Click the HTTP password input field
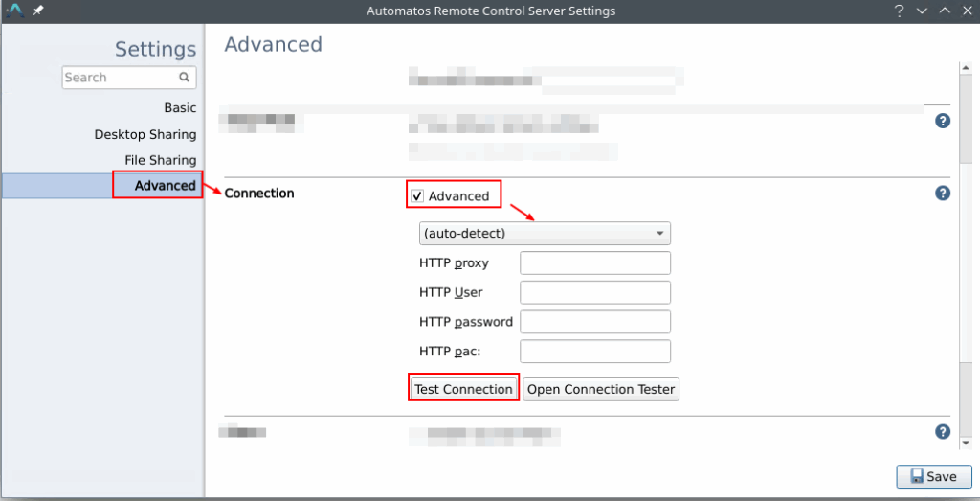The image size is (980, 501). pyautogui.click(x=595, y=322)
